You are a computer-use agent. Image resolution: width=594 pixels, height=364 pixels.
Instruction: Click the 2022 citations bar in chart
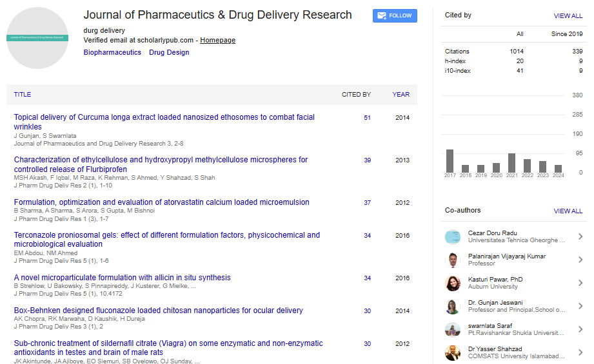527,166
